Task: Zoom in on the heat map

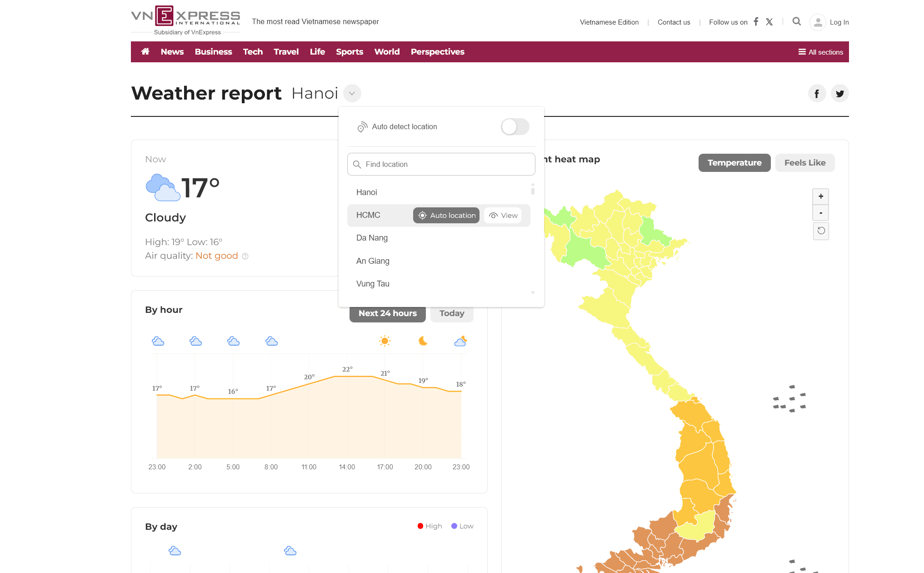Action: pos(820,196)
